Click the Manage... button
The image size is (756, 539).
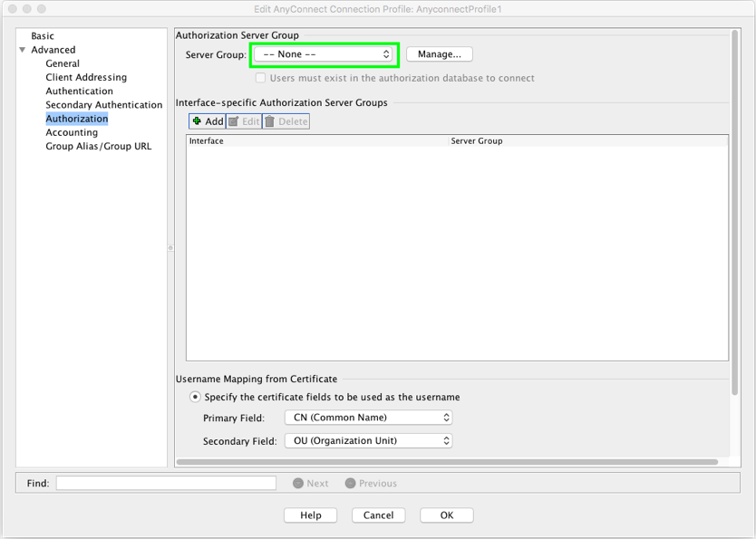point(440,54)
